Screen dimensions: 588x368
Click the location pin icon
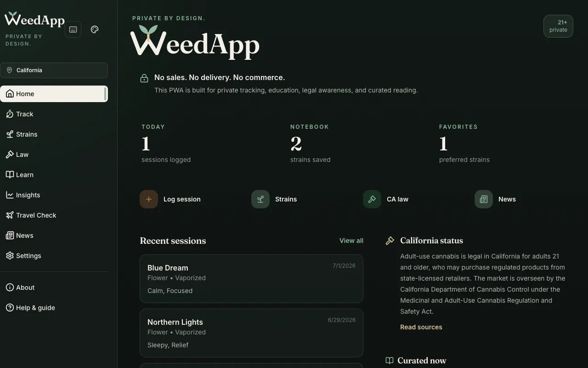(9, 70)
